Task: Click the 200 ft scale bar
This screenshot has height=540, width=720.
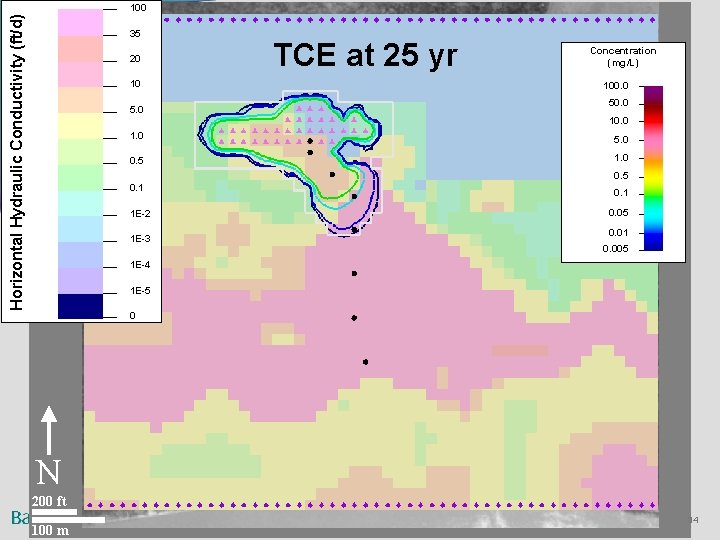Action: click(54, 512)
